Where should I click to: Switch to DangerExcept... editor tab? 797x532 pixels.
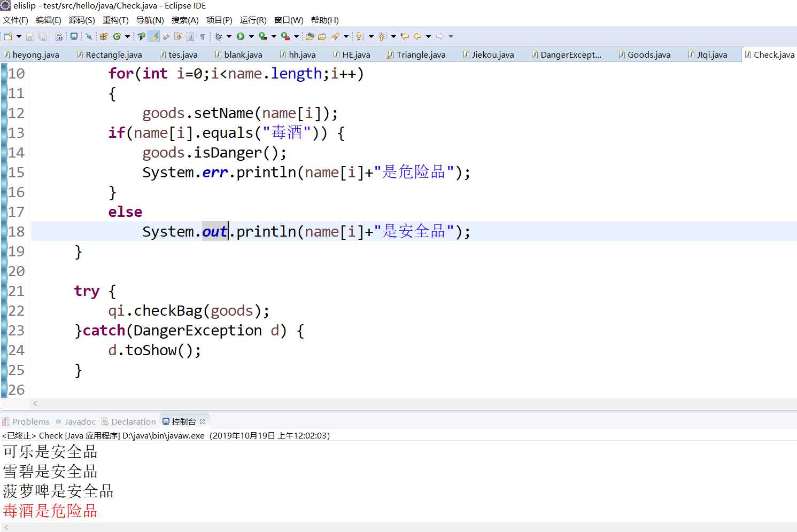pyautogui.click(x=567, y=54)
